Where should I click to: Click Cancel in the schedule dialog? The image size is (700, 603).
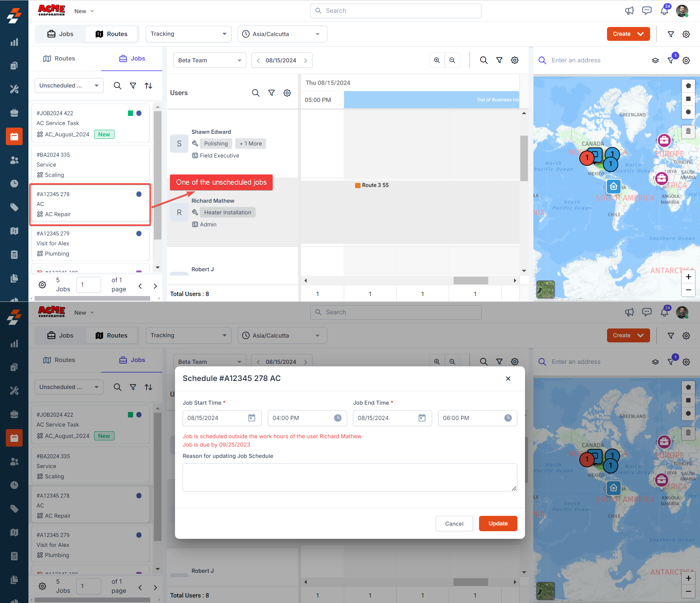click(454, 524)
